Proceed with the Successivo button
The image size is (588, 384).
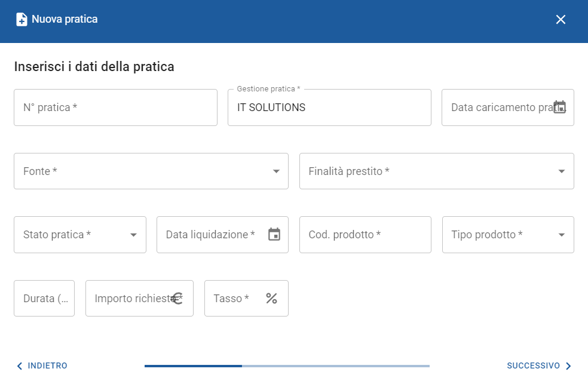533,366
